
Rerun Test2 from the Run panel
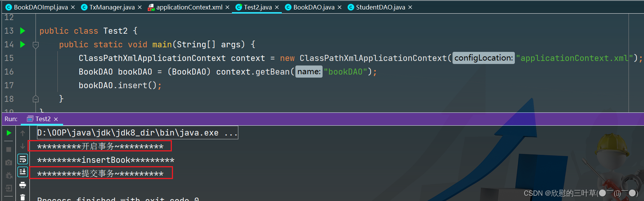point(9,133)
